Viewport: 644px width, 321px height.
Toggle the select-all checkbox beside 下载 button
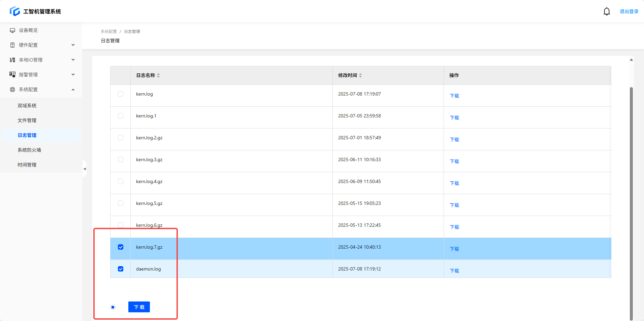[x=113, y=307]
